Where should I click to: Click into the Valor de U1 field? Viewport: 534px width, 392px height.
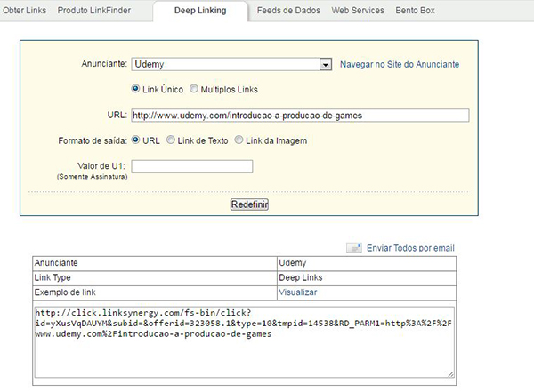192,166
